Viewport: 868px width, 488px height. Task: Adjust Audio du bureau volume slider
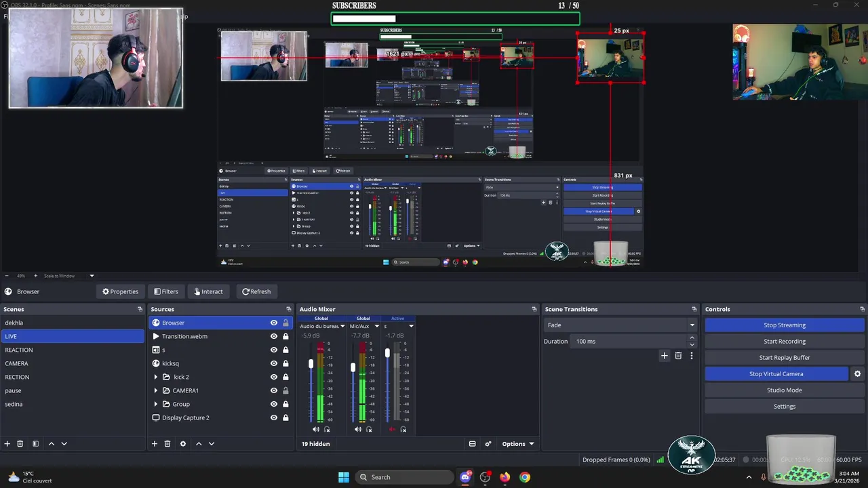(x=311, y=364)
